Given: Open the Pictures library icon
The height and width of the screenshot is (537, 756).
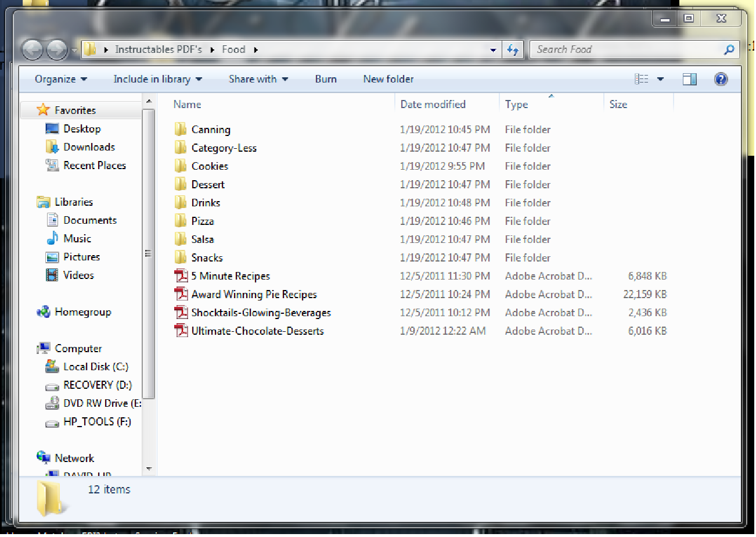Looking at the screenshot, I should [x=52, y=257].
